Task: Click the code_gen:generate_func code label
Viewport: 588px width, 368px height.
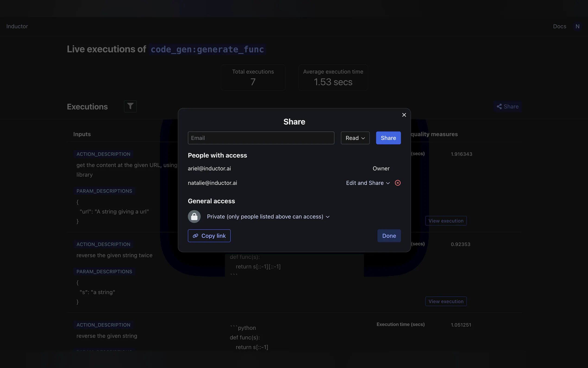Action: click(207, 49)
